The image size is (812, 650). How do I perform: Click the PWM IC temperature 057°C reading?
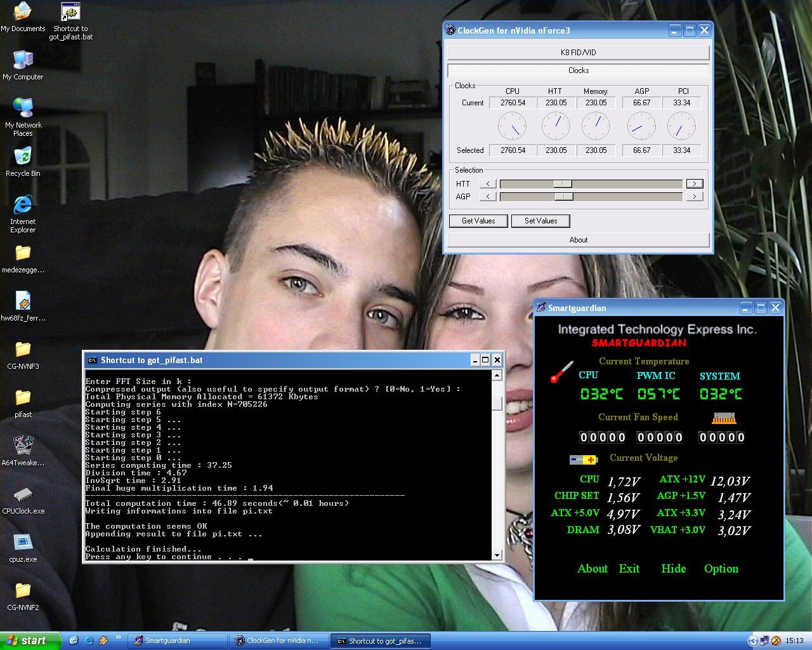tap(658, 394)
